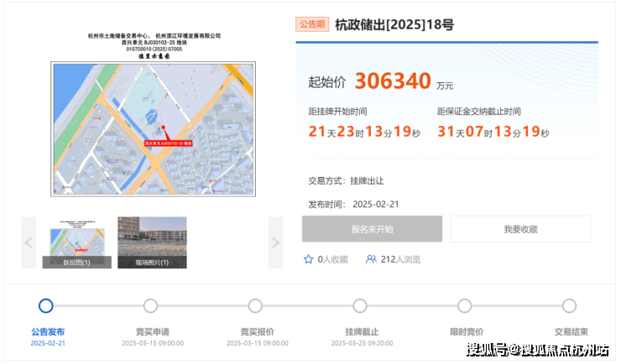Click the viewers people icon
Screen dimensions: 621x364
(x=371, y=259)
